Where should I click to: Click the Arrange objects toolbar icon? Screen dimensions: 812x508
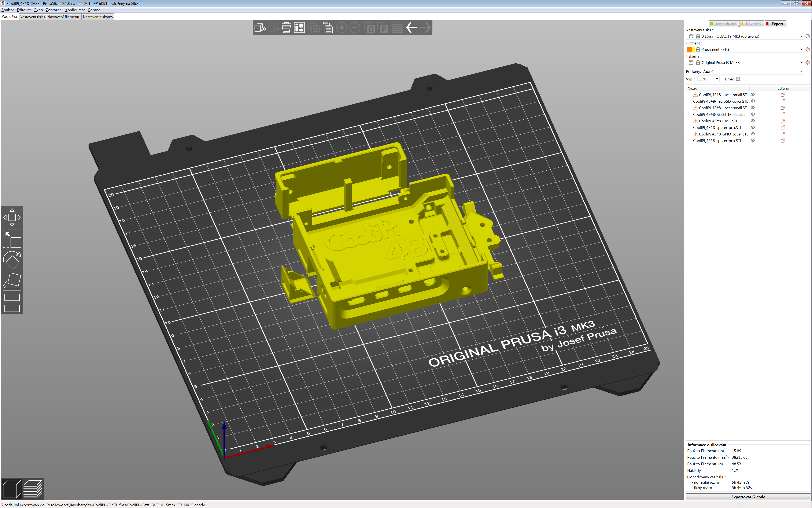[299, 28]
